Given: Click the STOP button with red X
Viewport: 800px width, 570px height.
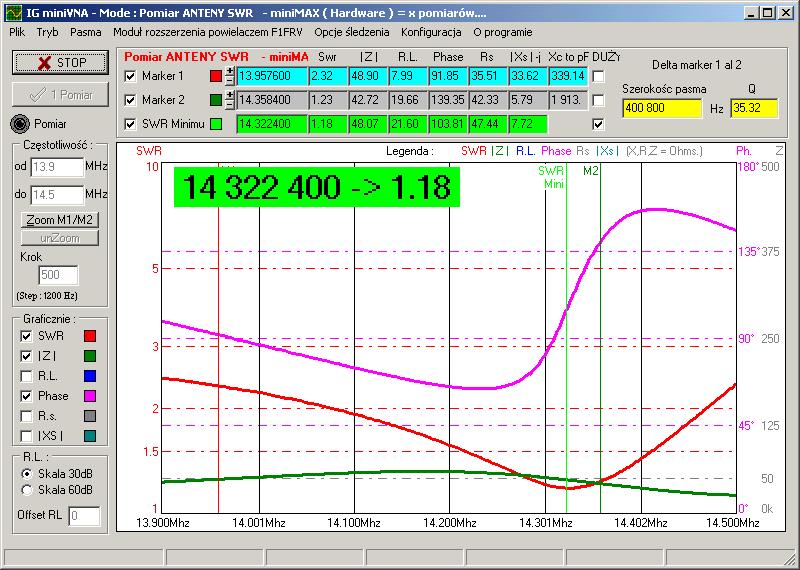Looking at the screenshot, I should tap(59, 62).
